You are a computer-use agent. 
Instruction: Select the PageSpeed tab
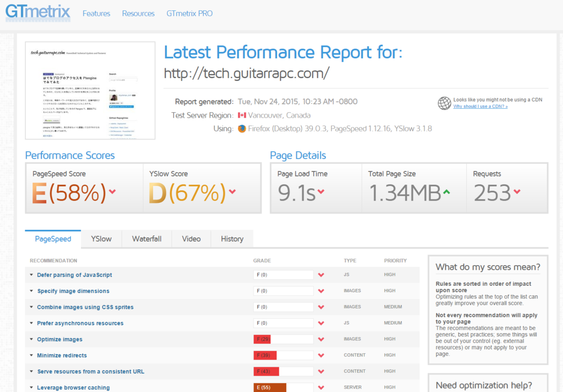[53, 239]
